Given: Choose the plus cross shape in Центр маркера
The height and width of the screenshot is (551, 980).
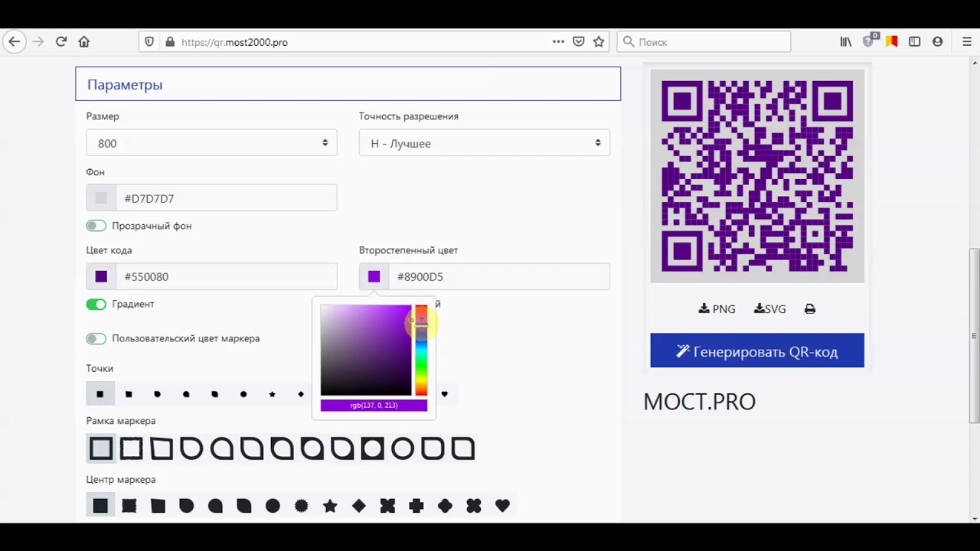Looking at the screenshot, I should [416, 506].
